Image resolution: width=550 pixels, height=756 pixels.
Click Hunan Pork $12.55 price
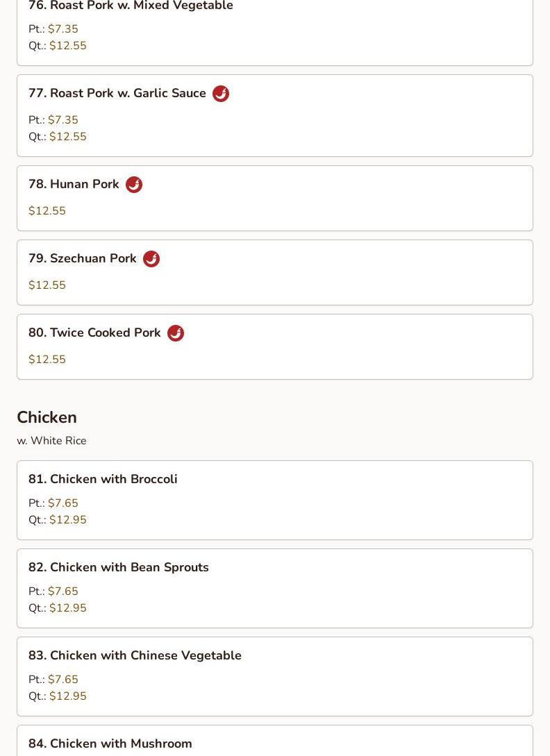[47, 211]
